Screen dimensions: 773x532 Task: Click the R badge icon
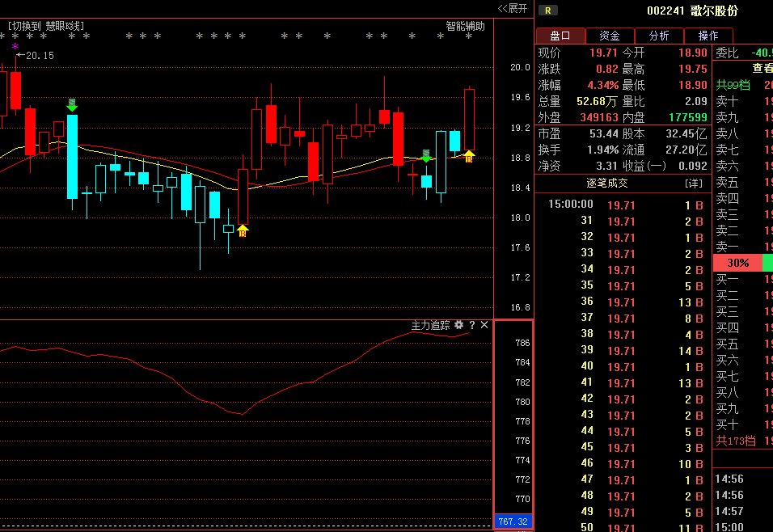pos(547,11)
